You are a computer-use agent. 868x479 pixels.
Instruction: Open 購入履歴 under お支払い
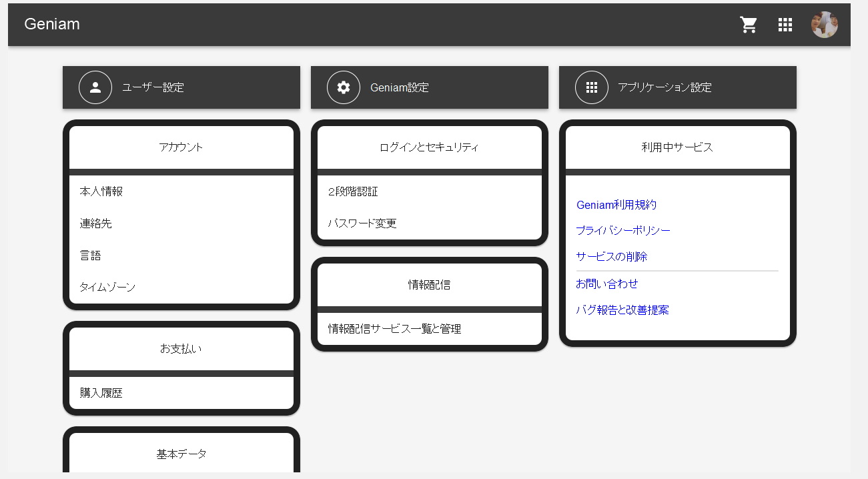[101, 393]
